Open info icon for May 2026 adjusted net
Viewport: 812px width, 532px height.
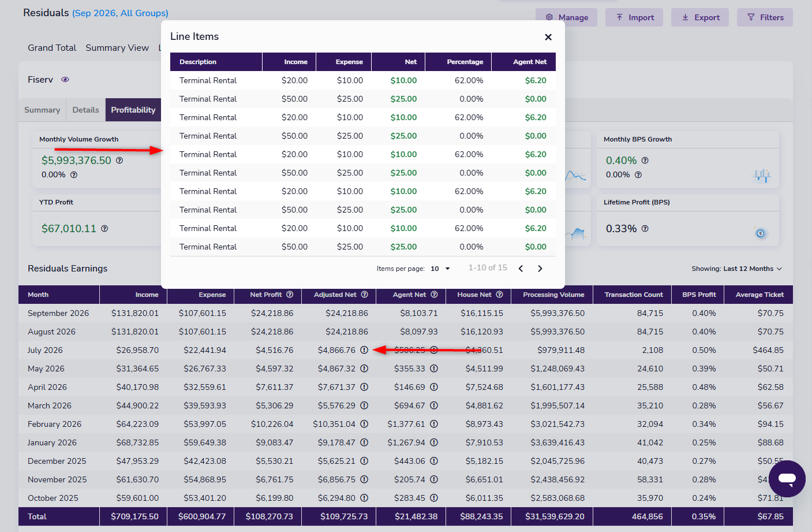(x=364, y=369)
